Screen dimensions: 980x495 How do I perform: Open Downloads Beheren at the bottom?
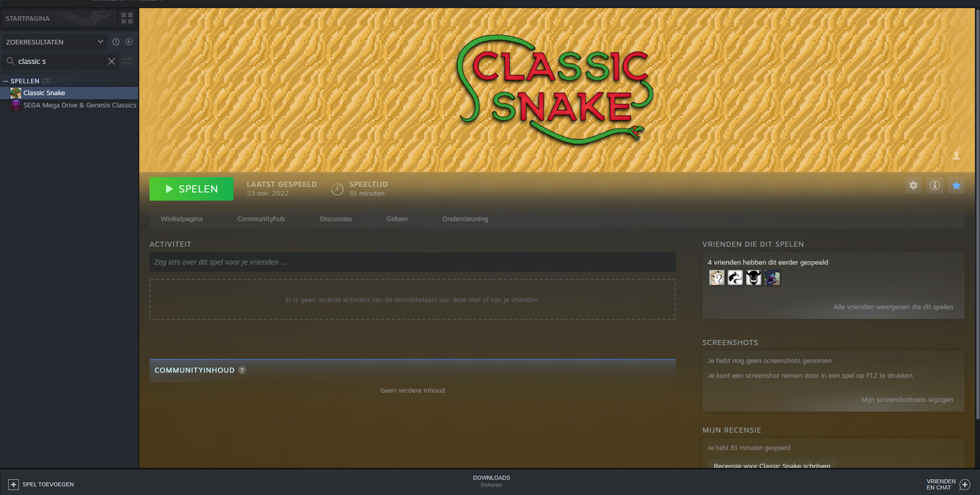(491, 481)
